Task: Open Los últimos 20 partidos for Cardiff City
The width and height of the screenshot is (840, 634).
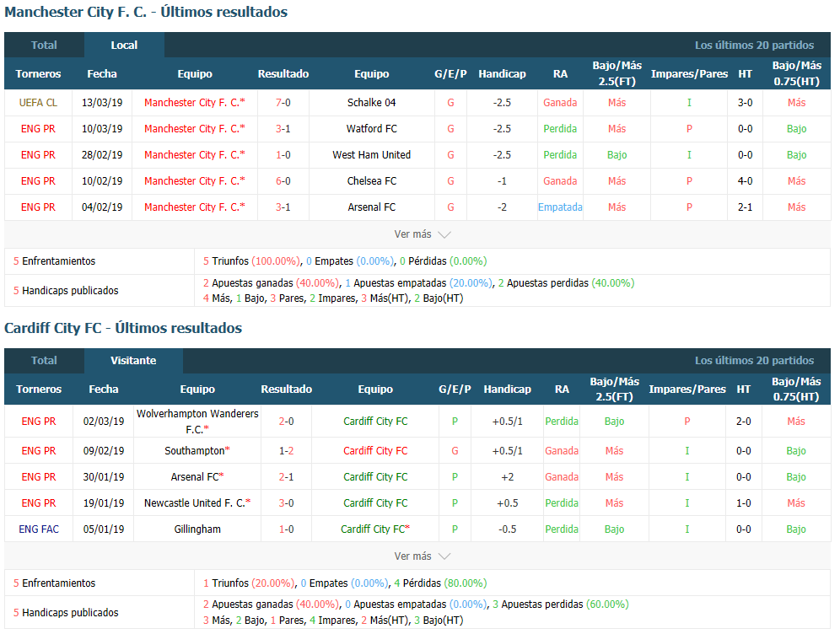Action: pos(754,360)
